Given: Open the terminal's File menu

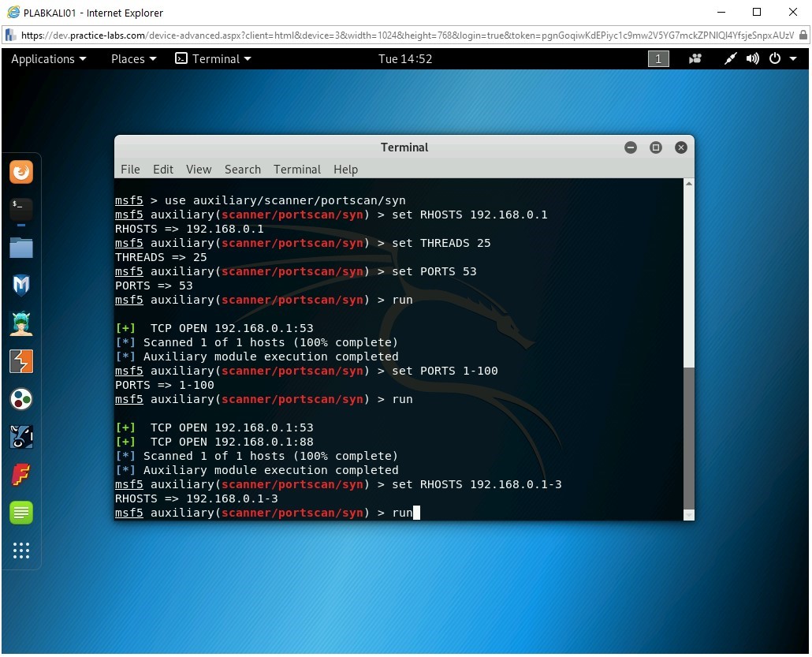Looking at the screenshot, I should (130, 170).
